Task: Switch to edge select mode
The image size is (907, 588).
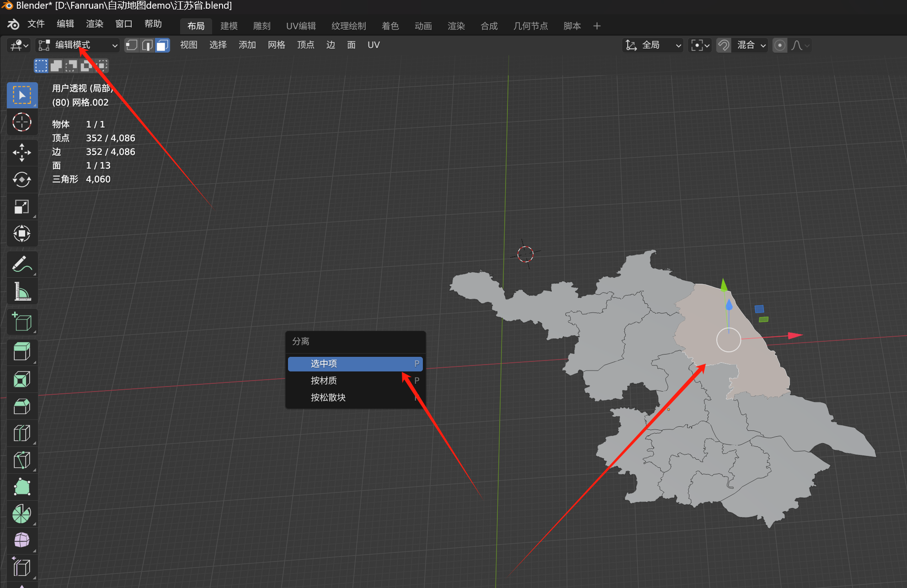Action: tap(147, 45)
